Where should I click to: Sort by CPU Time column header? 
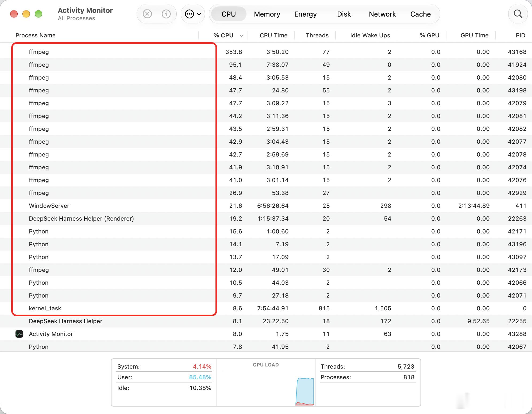point(273,35)
